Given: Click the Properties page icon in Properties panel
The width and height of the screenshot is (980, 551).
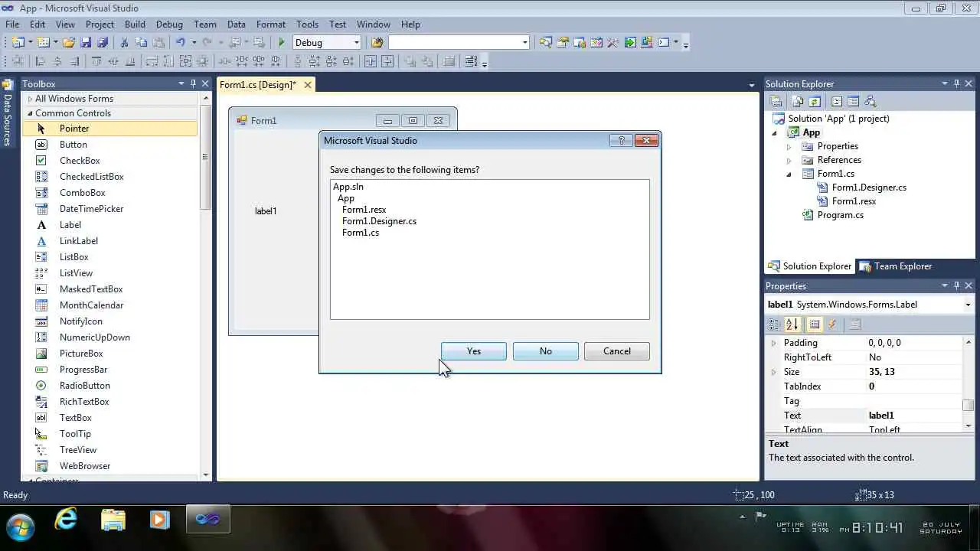Looking at the screenshot, I should (x=855, y=324).
